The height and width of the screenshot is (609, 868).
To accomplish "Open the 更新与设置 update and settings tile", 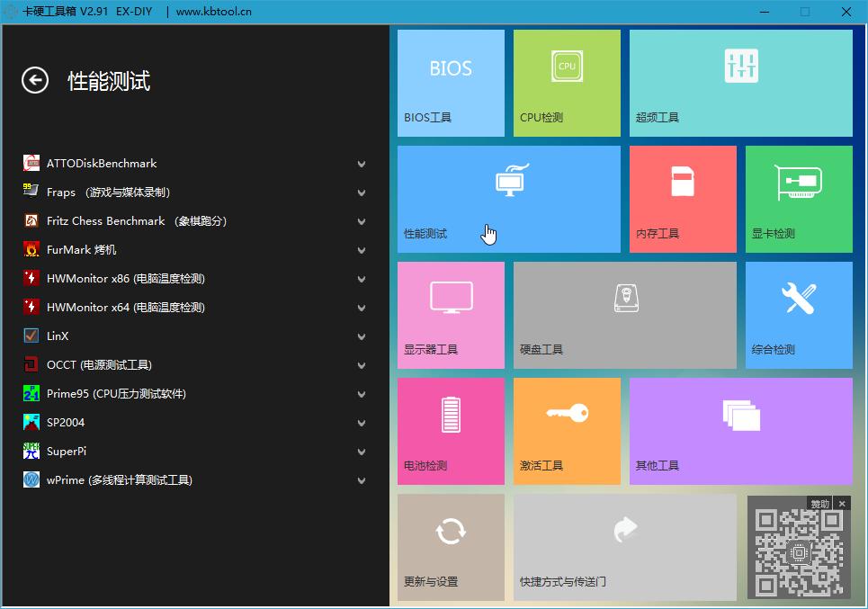I will click(450, 547).
